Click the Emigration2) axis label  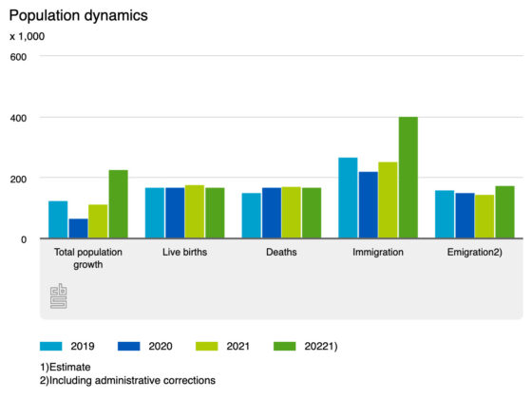tap(475, 252)
